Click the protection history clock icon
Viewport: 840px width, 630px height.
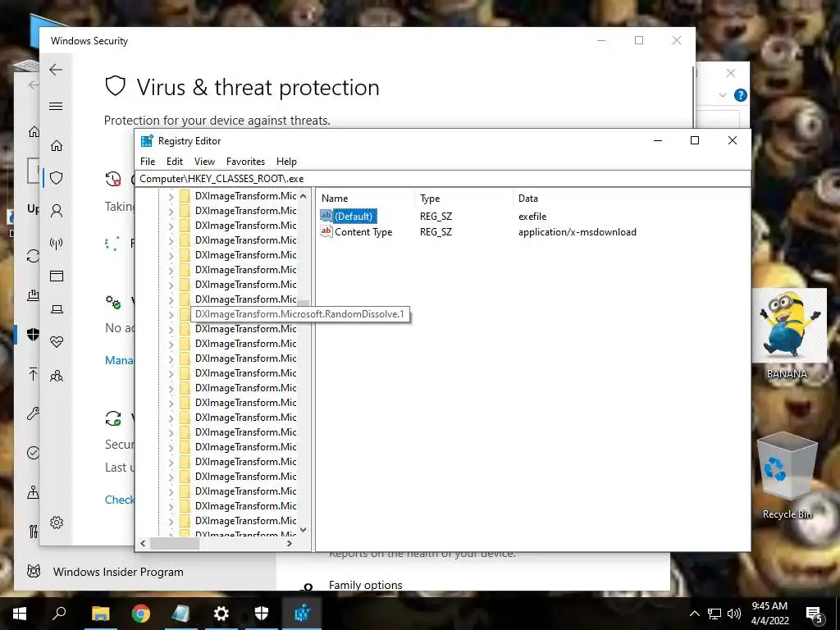[x=113, y=178]
